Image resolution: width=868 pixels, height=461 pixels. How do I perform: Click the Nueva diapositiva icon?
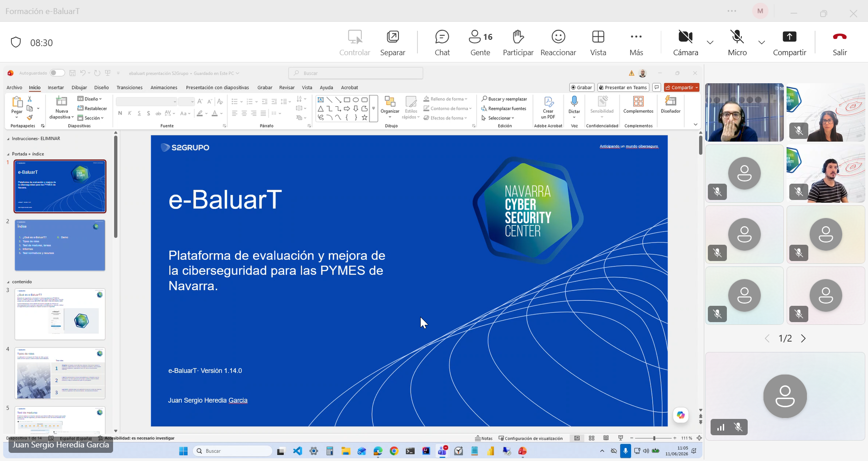tap(62, 101)
